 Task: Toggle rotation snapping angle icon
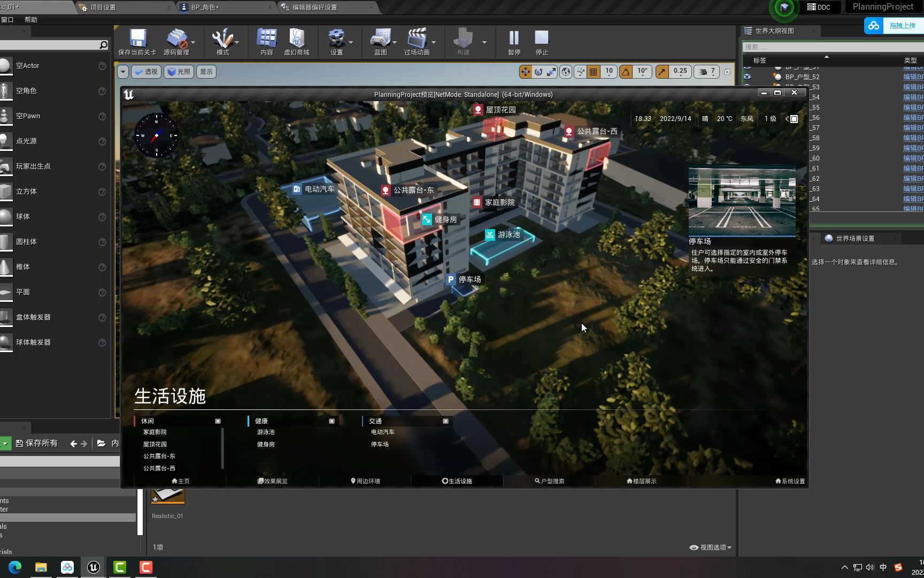(626, 72)
